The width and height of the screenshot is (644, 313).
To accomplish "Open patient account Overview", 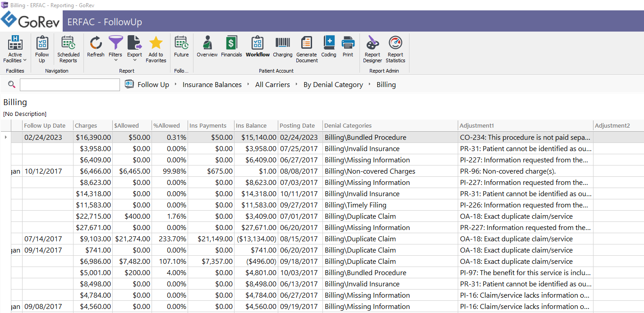I will 207,47.
